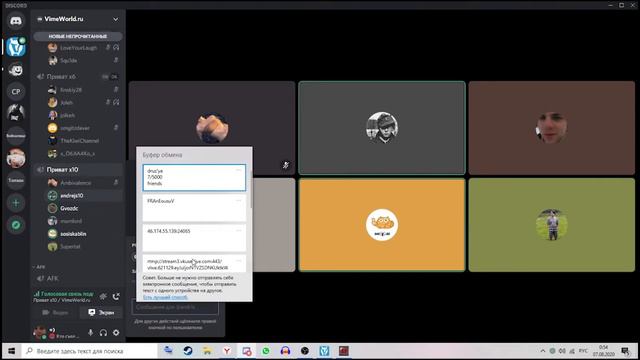This screenshot has width=640, height=360.
Task: Paste clipboard entry with IP 46.174.55.139
Action: tap(194, 238)
